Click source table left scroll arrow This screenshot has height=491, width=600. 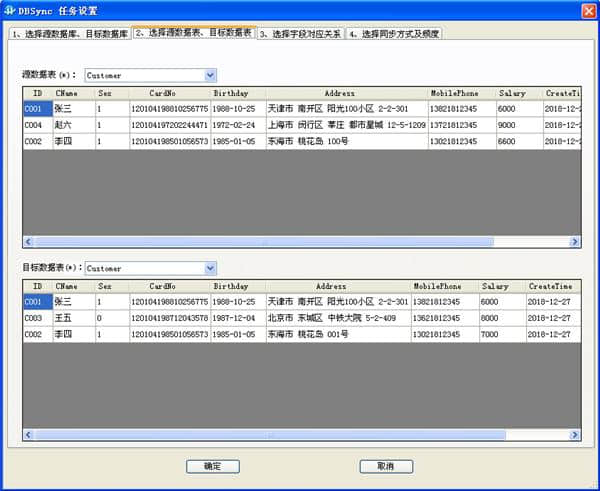[x=28, y=241]
